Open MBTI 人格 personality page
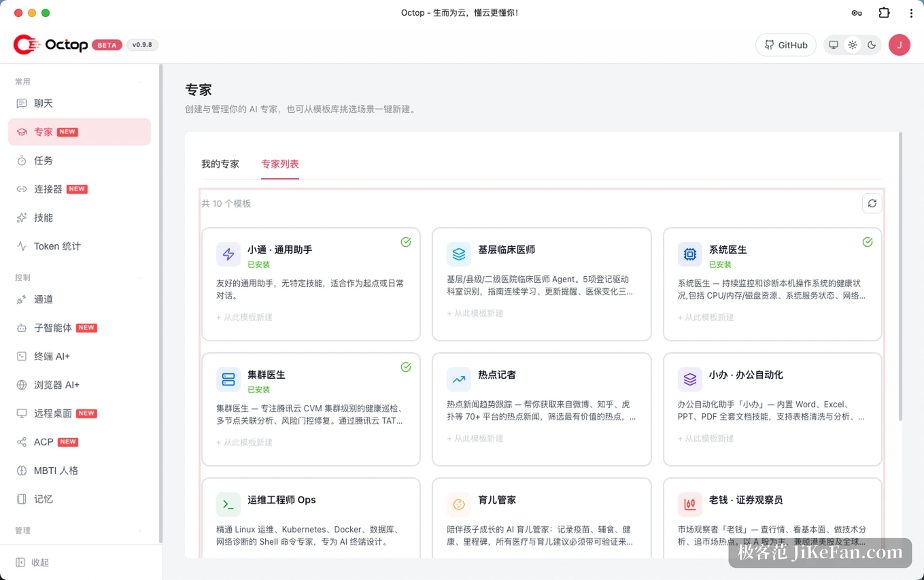Image resolution: width=924 pixels, height=580 pixels. [x=80, y=471]
